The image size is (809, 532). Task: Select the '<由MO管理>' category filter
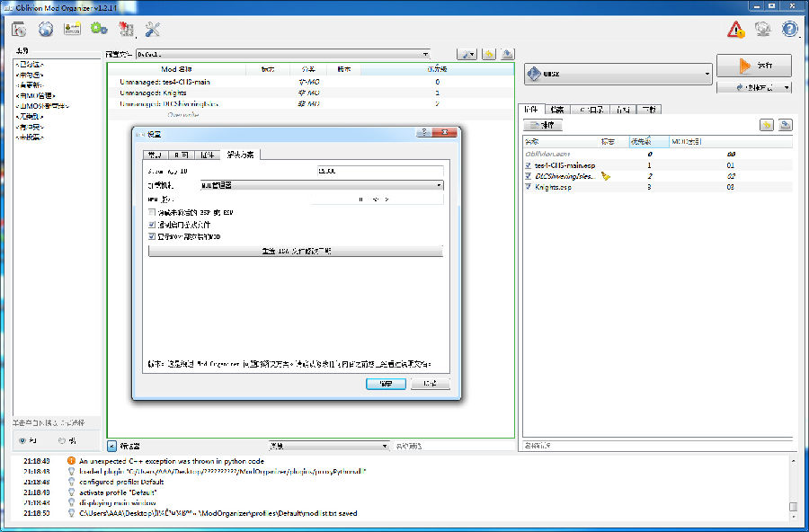pos(35,95)
